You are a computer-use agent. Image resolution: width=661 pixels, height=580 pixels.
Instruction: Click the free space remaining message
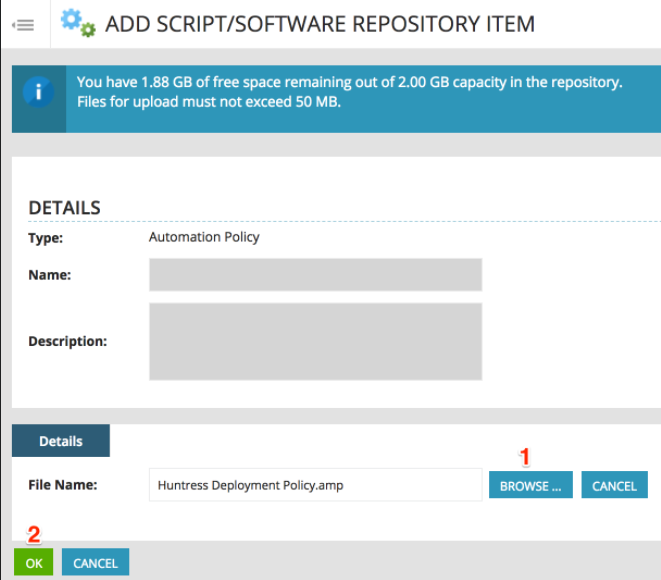point(349,82)
